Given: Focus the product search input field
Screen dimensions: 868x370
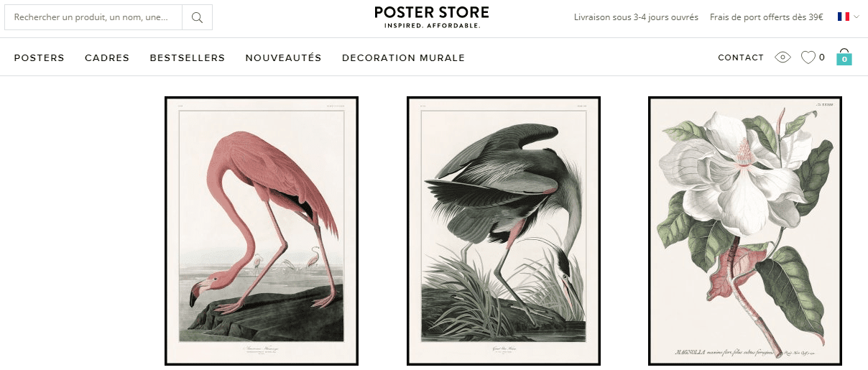Looking at the screenshot, I should coord(93,17).
